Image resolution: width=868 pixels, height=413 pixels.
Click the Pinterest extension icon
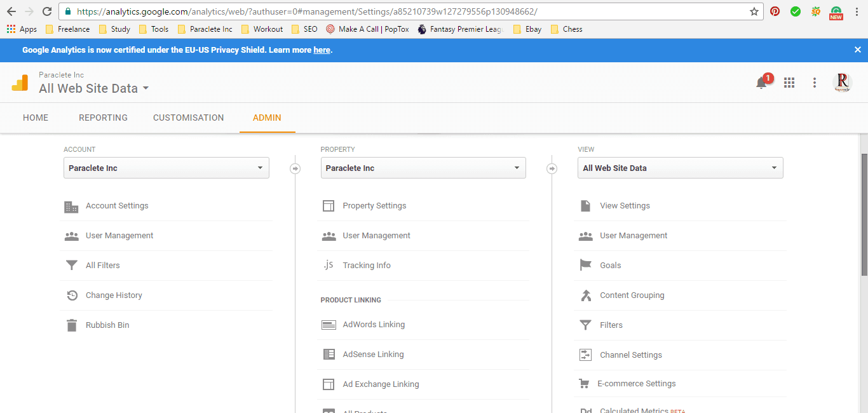pos(775,11)
